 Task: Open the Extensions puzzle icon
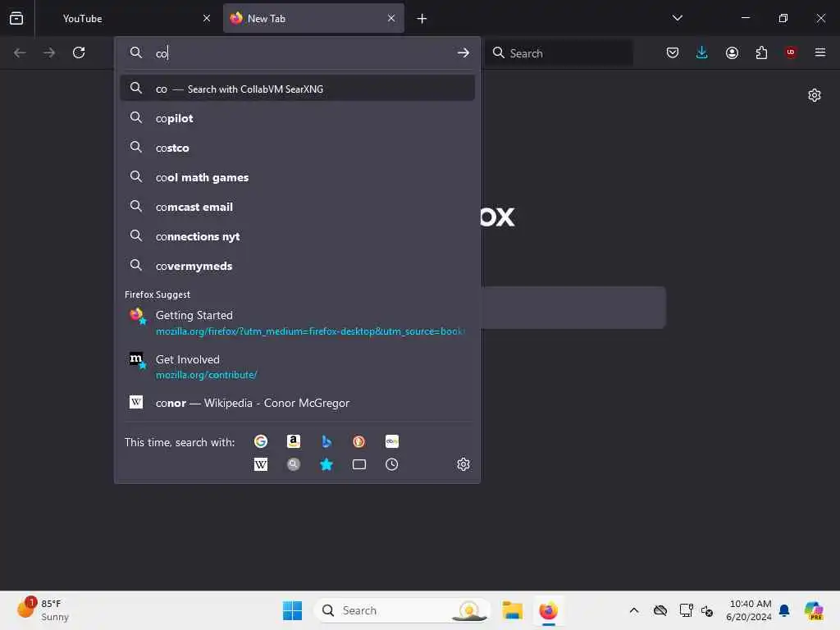[761, 52]
